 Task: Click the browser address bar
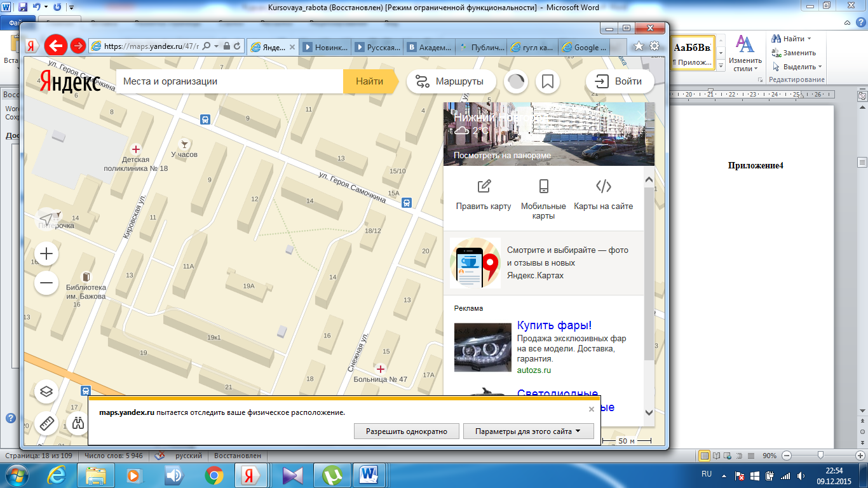[151, 46]
